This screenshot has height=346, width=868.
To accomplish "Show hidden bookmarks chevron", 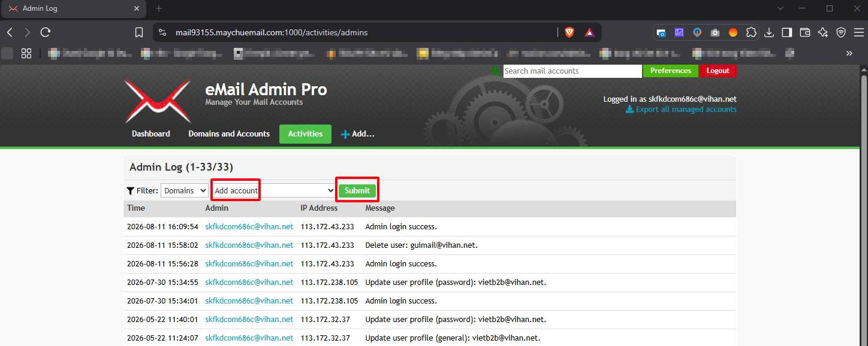I will (x=849, y=53).
